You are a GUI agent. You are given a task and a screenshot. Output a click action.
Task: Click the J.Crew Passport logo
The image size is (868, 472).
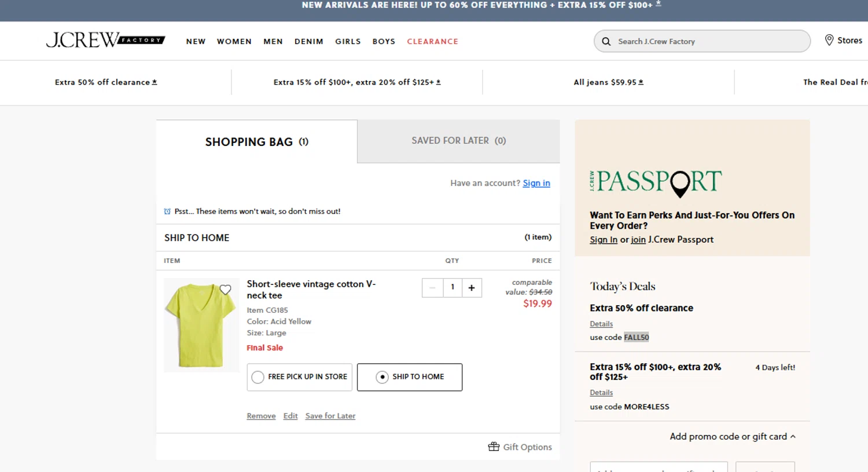[x=656, y=183]
